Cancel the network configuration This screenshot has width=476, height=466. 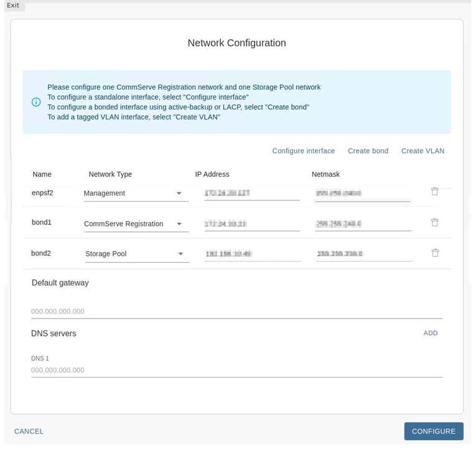[29, 431]
